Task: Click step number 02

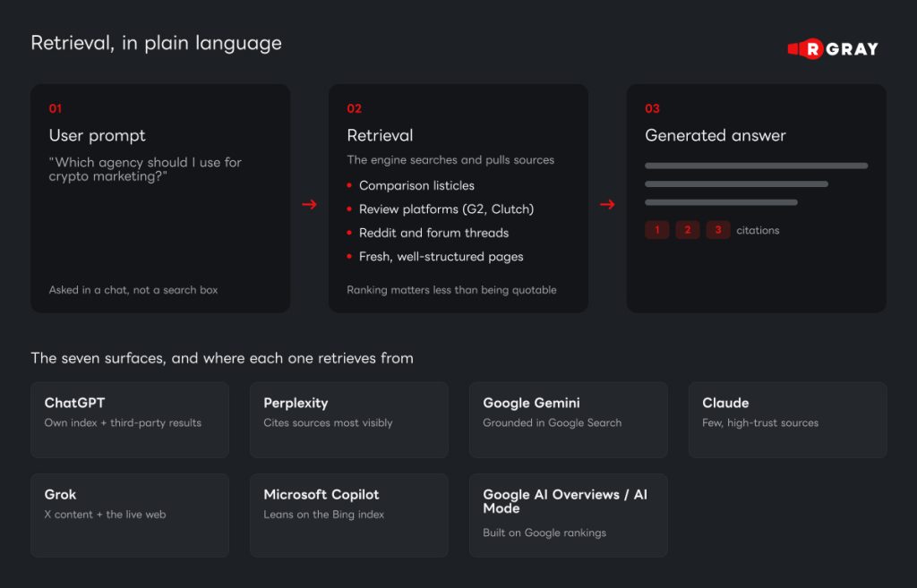Action: point(354,108)
